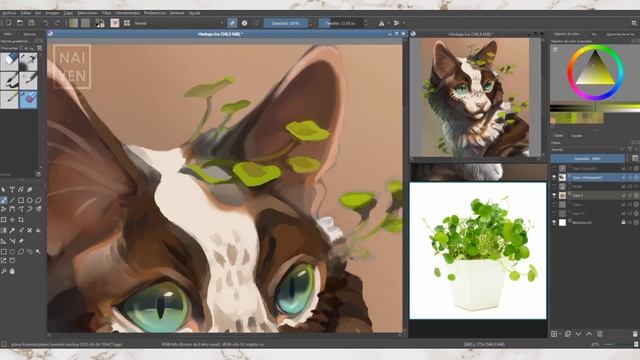Viewport: 640px width, 360px height.
Task: Select the Line tool
Action: click(12, 200)
